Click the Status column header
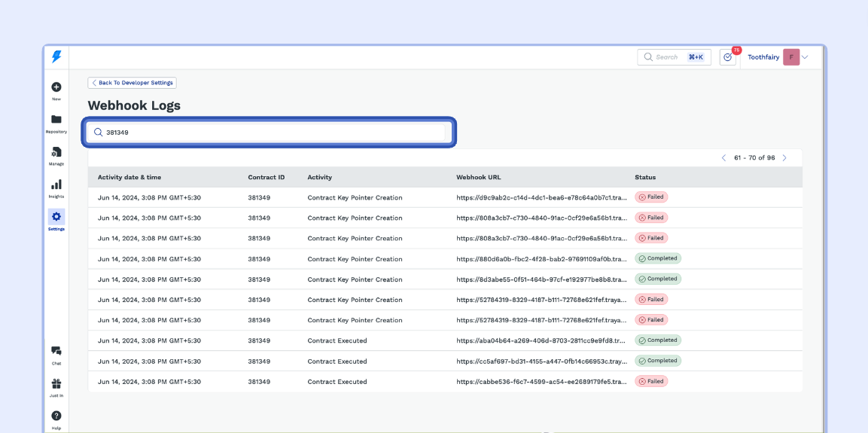 (x=645, y=178)
